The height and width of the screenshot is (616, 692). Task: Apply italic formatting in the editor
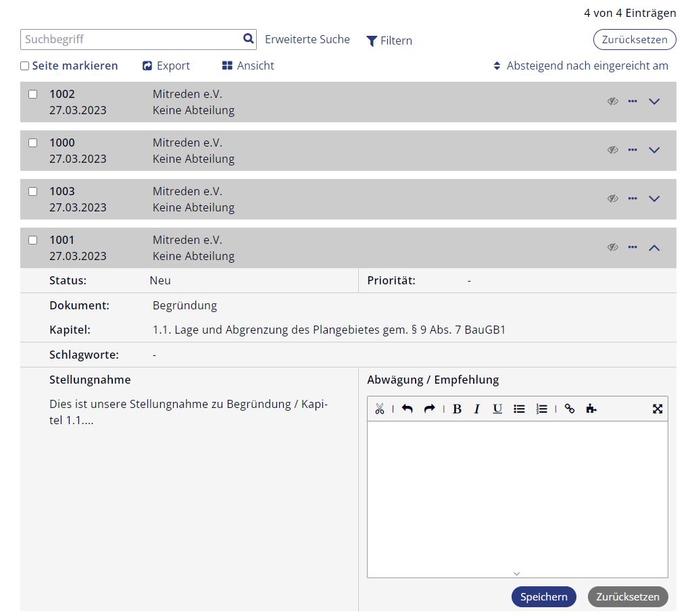pyautogui.click(x=476, y=409)
